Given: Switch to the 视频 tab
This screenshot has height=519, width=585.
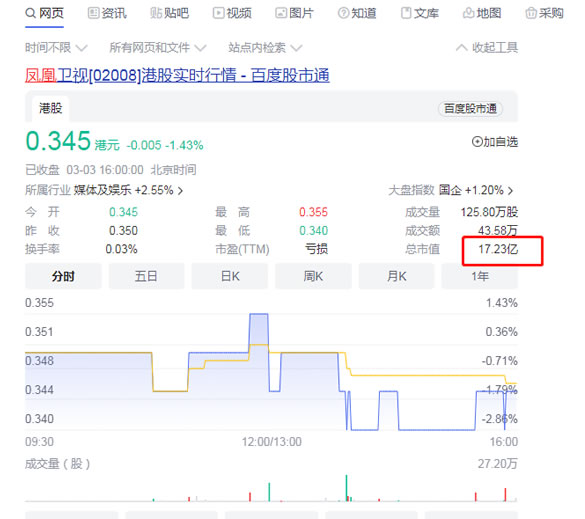Looking at the screenshot, I should pos(232,14).
